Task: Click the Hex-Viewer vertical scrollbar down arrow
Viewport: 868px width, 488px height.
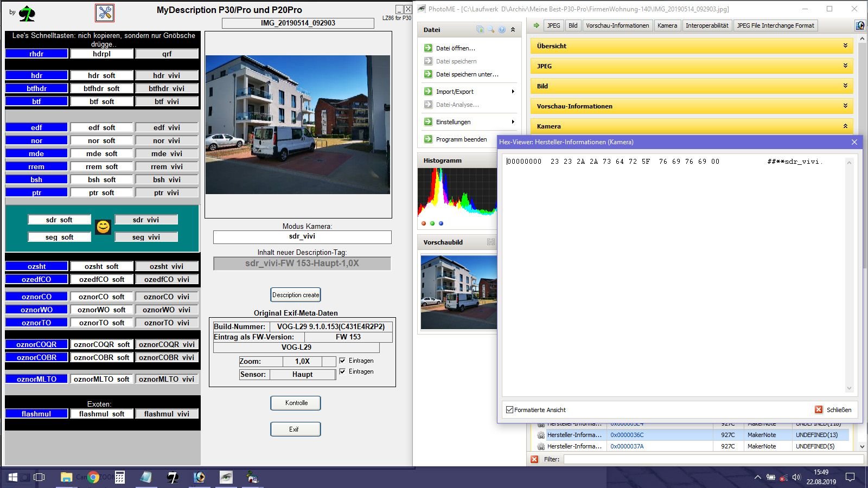Action: [x=850, y=388]
